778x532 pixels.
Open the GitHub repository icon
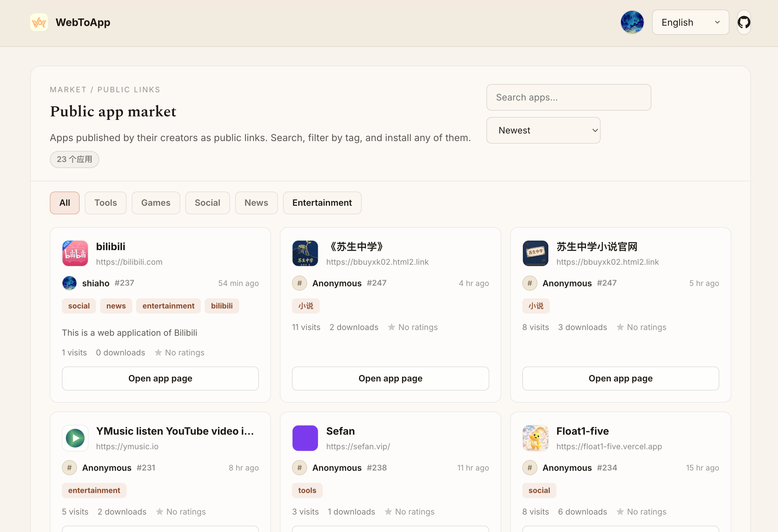744,23
